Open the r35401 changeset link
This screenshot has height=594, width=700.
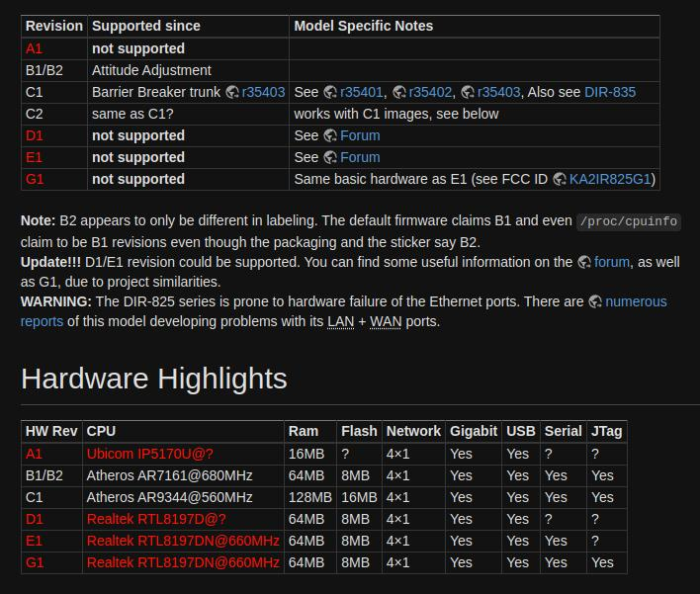(x=361, y=92)
